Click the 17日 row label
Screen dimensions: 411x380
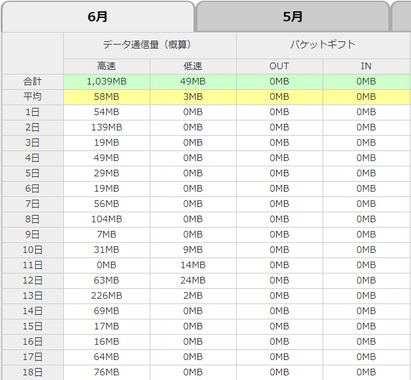(x=33, y=357)
